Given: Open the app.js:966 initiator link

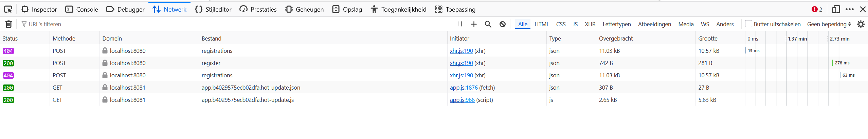Looking at the screenshot, I should [x=462, y=100].
